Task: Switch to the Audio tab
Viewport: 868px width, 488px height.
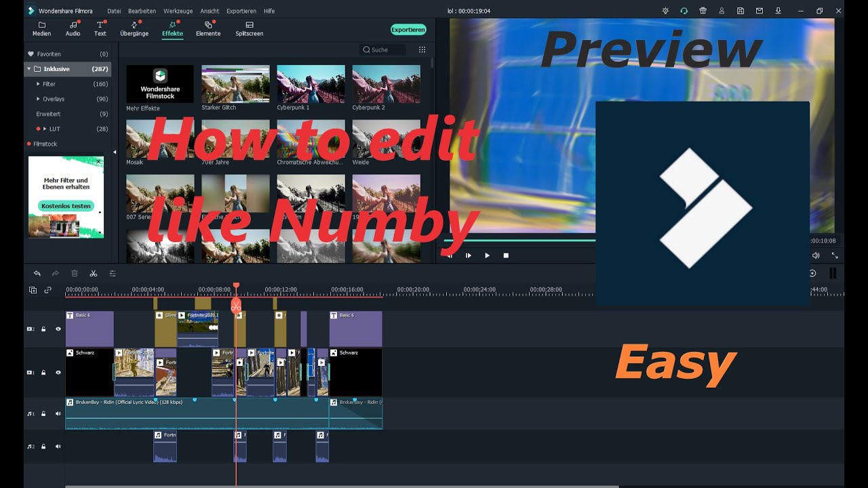Action: pyautogui.click(x=73, y=28)
